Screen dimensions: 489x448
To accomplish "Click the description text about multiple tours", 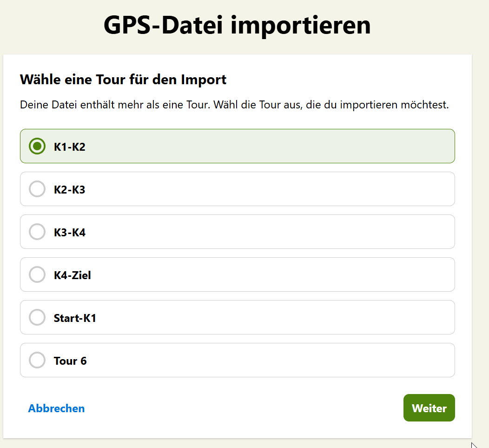I will click(x=234, y=105).
